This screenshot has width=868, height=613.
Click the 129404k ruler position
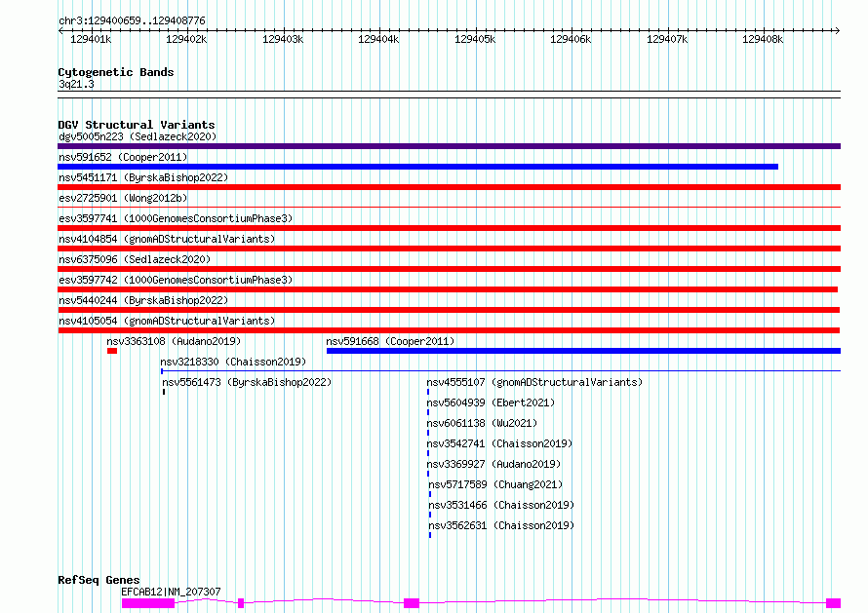pyautogui.click(x=378, y=39)
